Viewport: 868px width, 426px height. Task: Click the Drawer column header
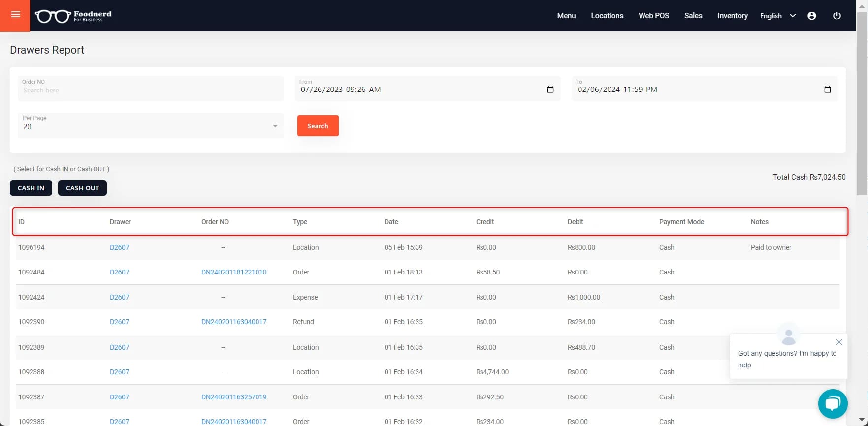coord(120,222)
